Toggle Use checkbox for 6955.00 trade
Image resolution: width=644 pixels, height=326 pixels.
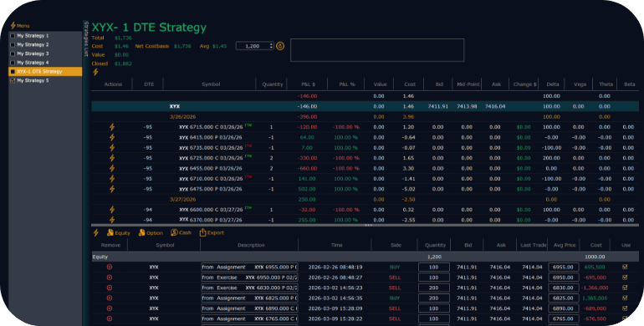(625, 267)
